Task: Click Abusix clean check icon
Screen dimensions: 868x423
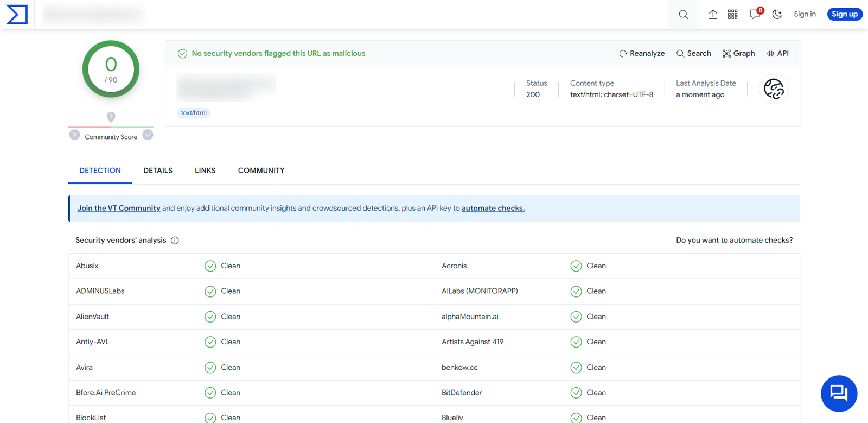Action: point(210,266)
